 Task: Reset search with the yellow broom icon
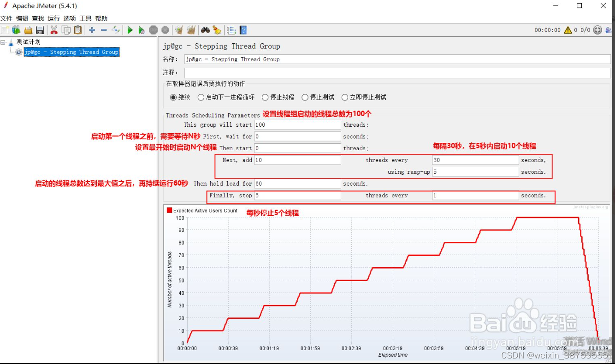(x=217, y=30)
